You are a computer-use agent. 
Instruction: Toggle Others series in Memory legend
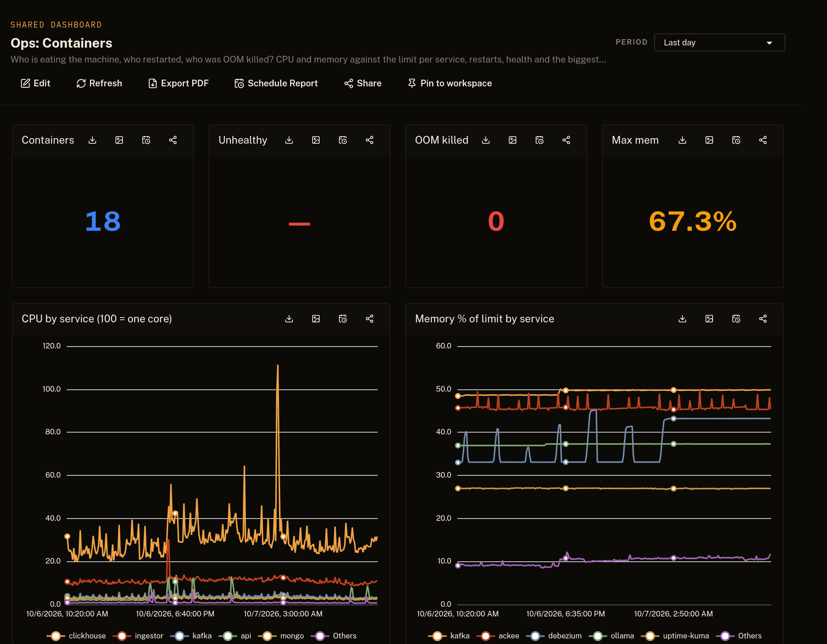(x=739, y=636)
